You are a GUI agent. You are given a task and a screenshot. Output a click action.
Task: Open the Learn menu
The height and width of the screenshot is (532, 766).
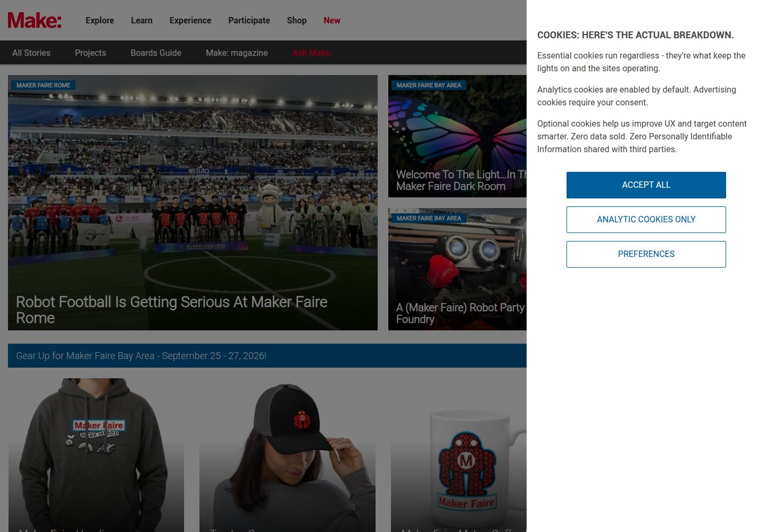[141, 20]
